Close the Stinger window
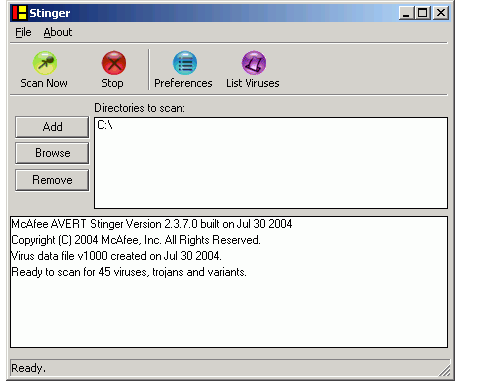Viewport: 495px width, 382px height. 441,13
